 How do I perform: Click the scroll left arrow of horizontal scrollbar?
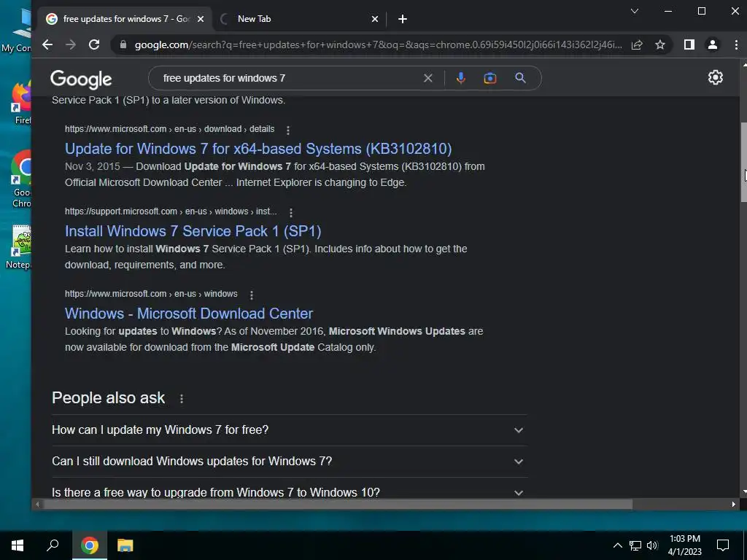(x=37, y=505)
